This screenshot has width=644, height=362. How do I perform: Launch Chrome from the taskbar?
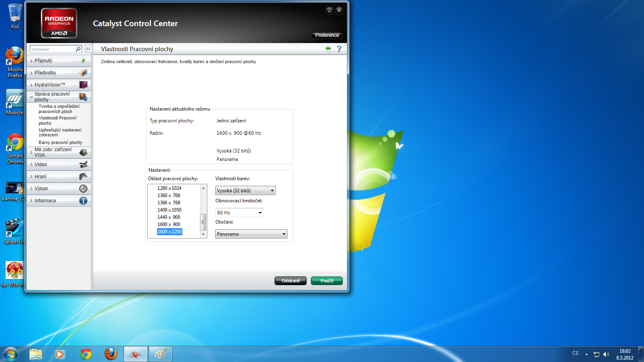tap(86, 354)
